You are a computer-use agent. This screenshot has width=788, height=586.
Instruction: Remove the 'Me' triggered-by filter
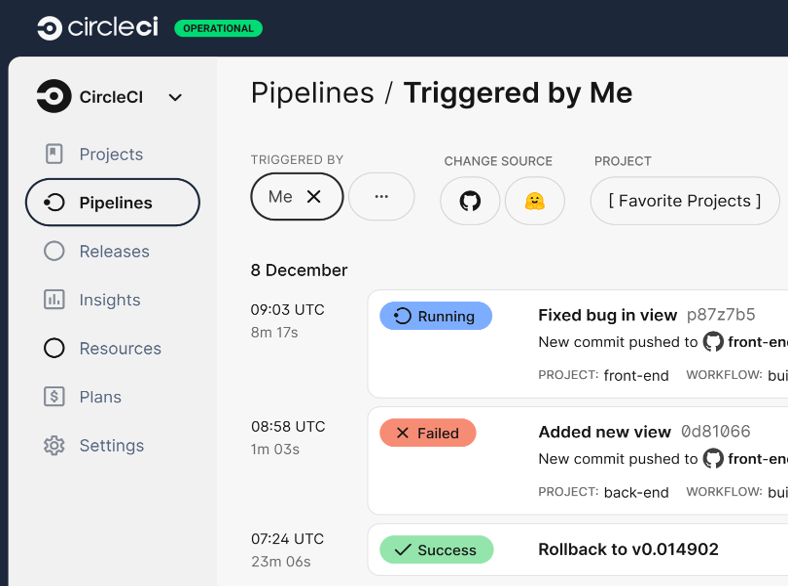click(314, 197)
